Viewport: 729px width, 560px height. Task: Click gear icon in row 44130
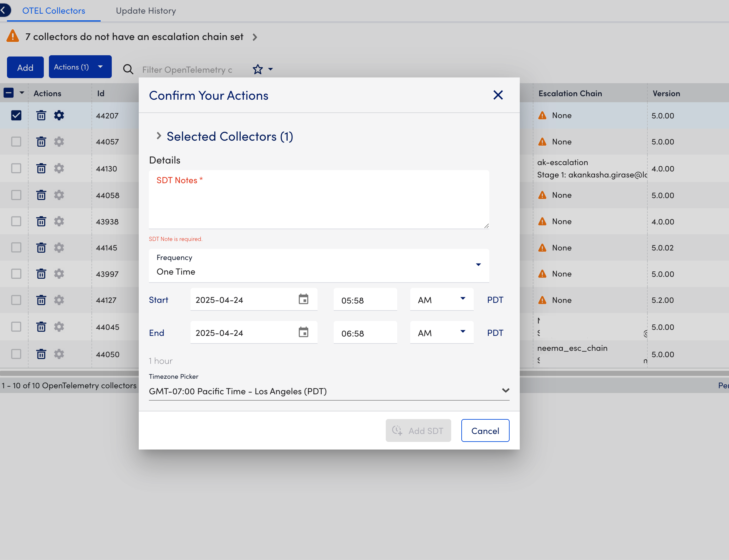[x=59, y=168]
